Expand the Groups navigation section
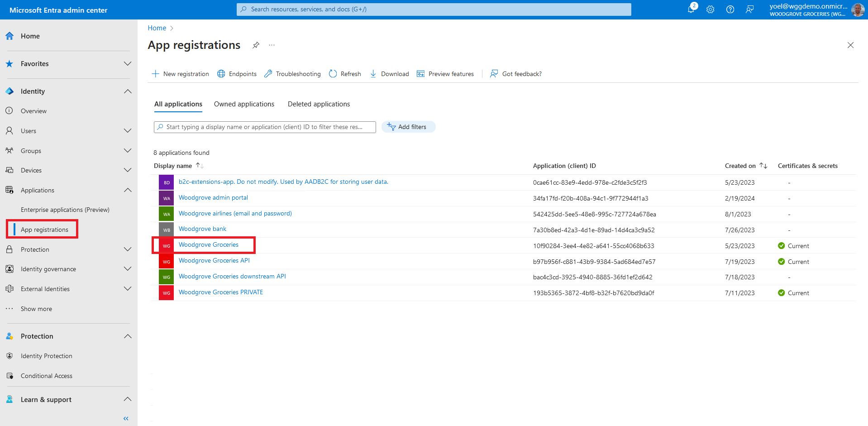Viewport: 868px width, 426px height. [128, 151]
